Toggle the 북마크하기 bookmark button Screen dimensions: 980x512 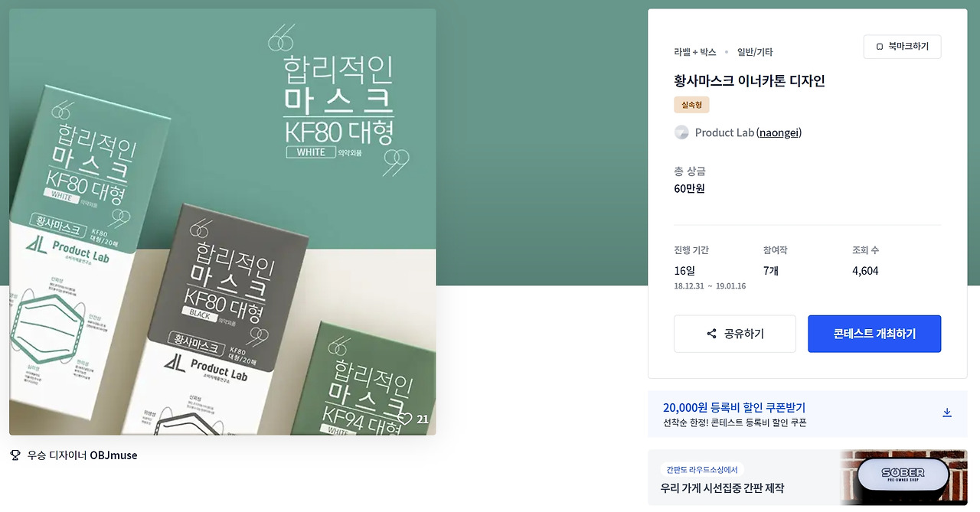pyautogui.click(x=902, y=47)
